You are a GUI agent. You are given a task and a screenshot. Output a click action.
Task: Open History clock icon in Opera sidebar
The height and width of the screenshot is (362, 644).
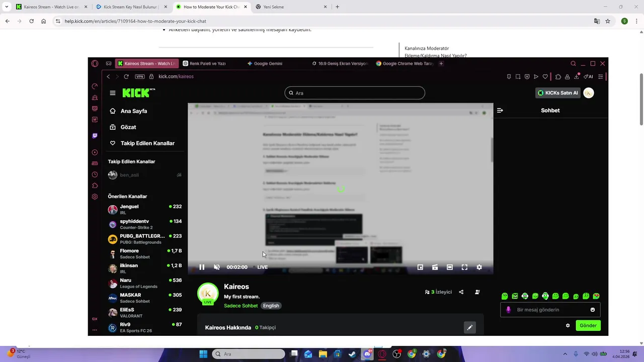click(x=95, y=174)
